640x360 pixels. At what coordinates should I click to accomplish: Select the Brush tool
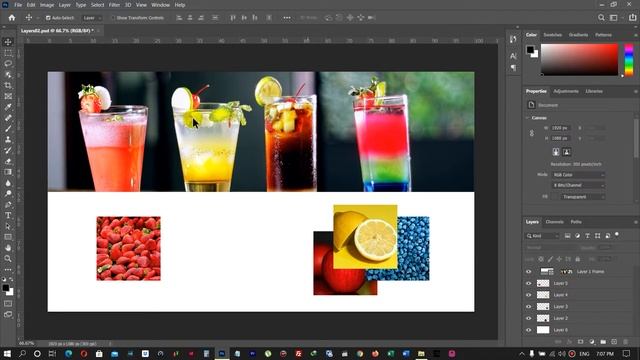[8, 129]
